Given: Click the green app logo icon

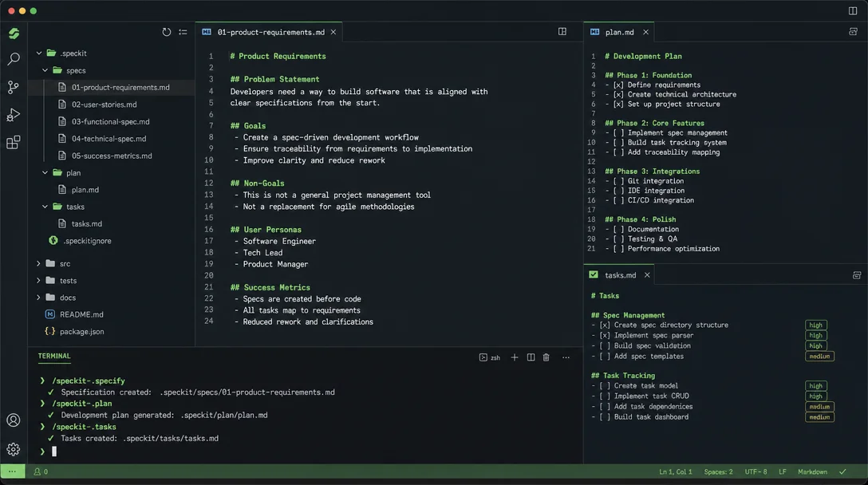Looking at the screenshot, I should coord(14,34).
